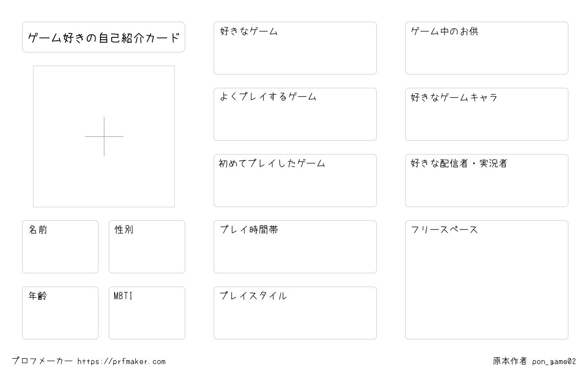Click the plus crosshair in image placeholder
The width and height of the screenshot is (588, 368).
click(104, 136)
